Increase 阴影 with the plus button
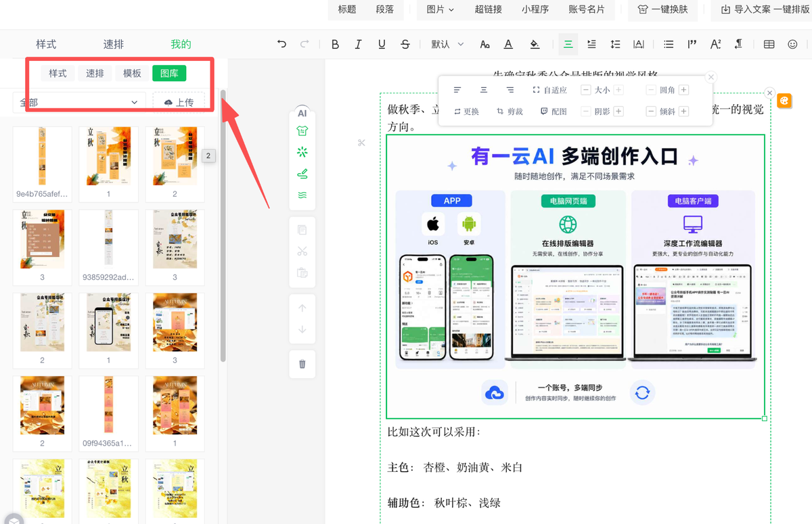812x524 pixels. coord(618,112)
